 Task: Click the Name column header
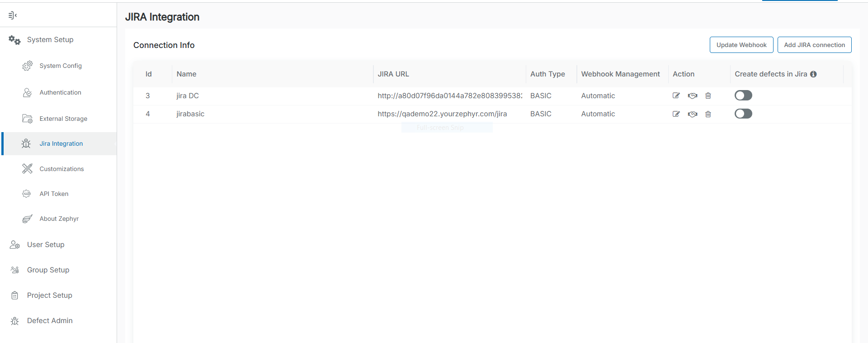click(186, 74)
